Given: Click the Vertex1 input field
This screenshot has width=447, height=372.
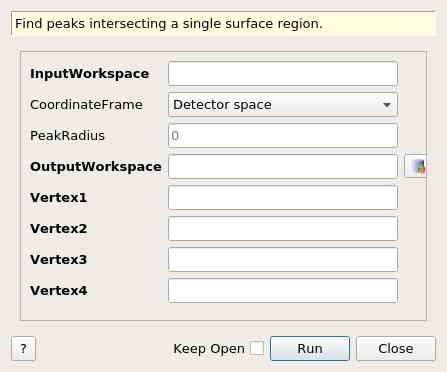Looking at the screenshot, I should tap(283, 198).
